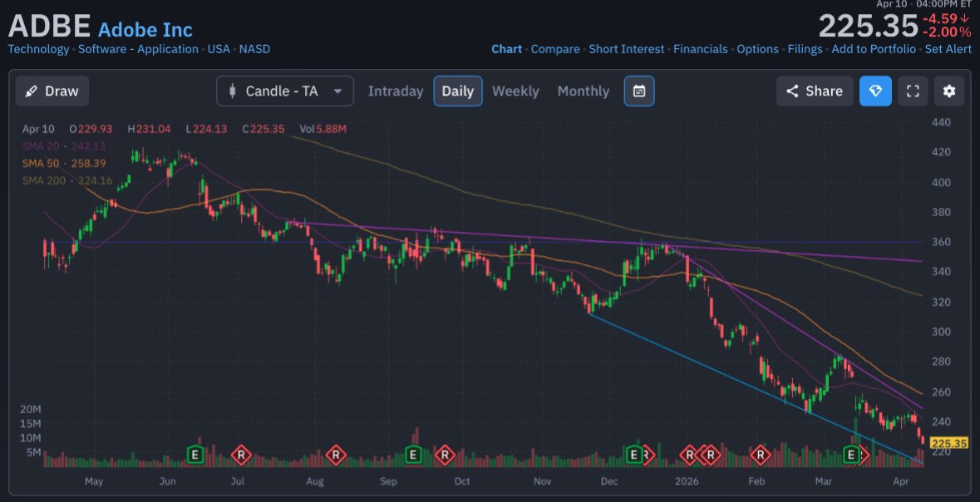Click the Vol 5.88M value
980x502 pixels.
(323, 130)
